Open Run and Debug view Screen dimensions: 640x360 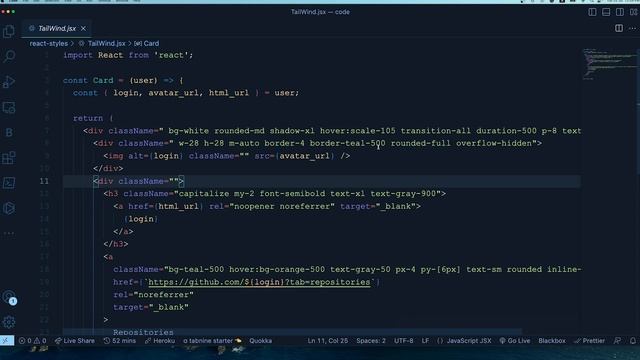9,82
